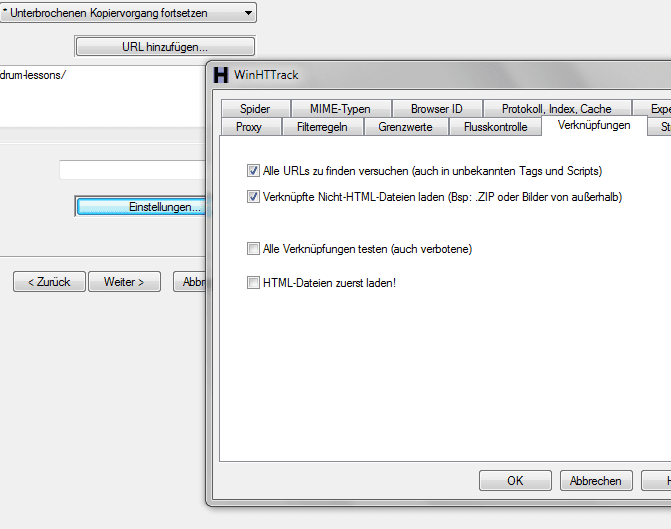Open the Filterregeln tab

322,127
